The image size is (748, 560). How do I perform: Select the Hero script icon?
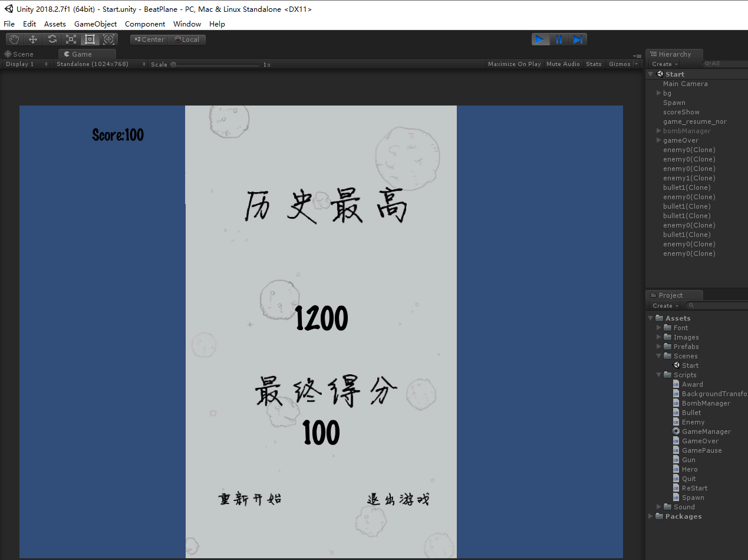(x=676, y=469)
